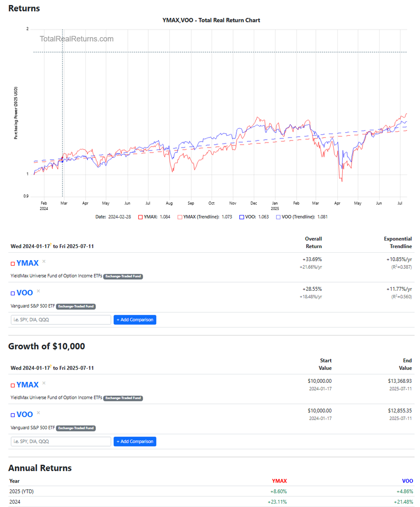Click the Overall Return column header

313,243
